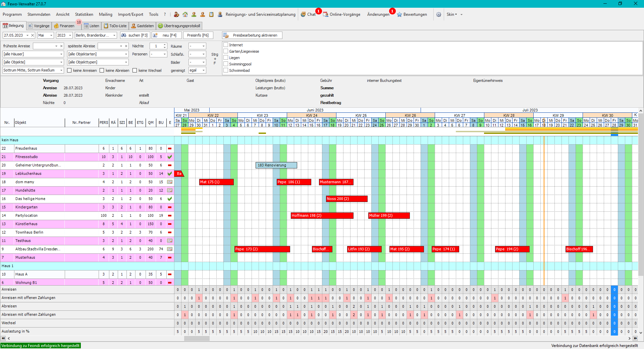The height and width of the screenshot is (349, 644).
Task: Check the keine Anreisen option
Action: (69, 70)
